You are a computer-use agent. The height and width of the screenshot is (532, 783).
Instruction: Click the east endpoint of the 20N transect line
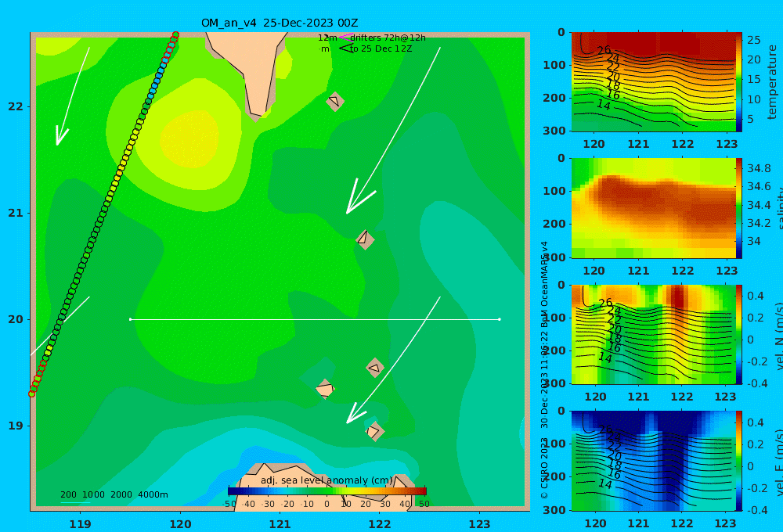click(500, 319)
